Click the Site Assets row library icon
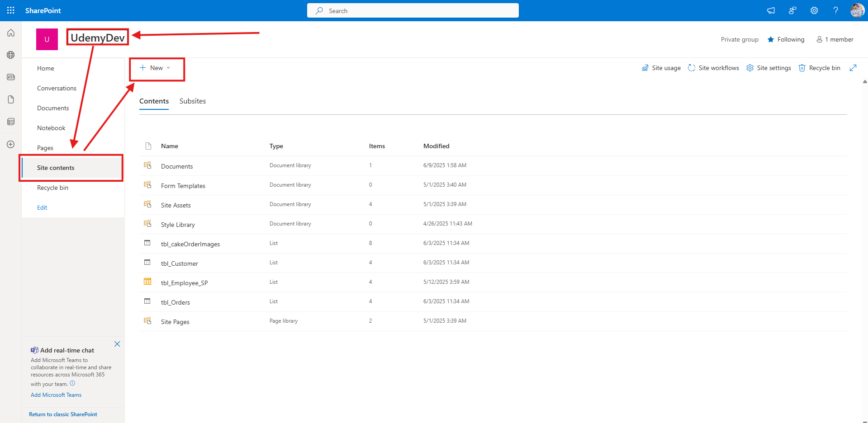 click(x=147, y=204)
